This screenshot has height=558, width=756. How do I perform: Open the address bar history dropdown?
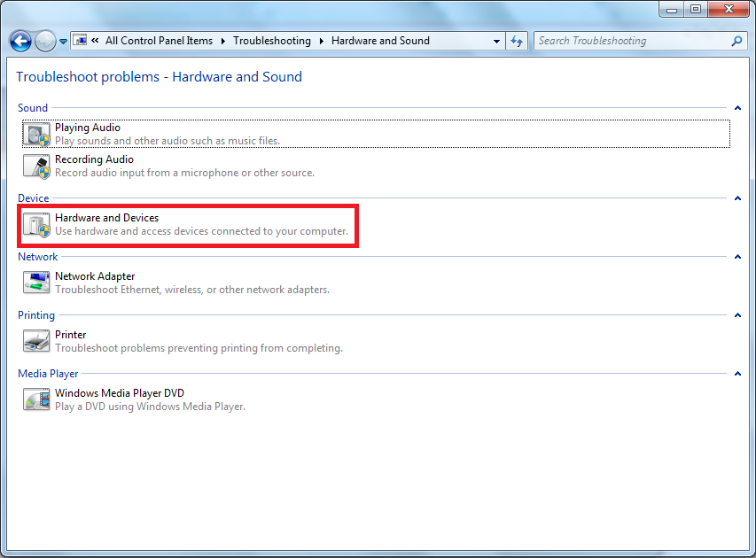point(496,41)
